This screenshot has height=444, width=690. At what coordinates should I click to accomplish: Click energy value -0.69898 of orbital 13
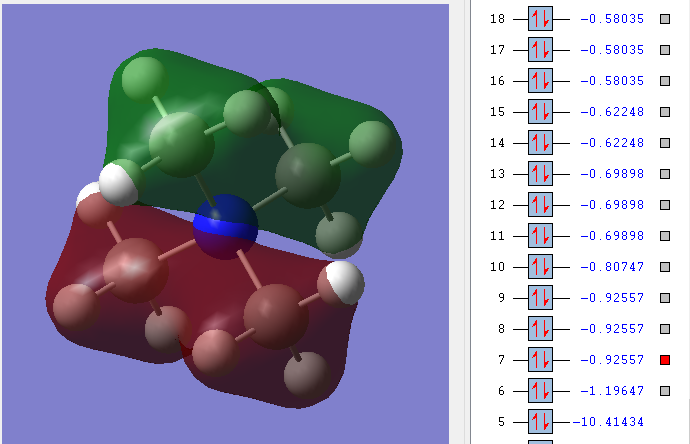click(612, 174)
